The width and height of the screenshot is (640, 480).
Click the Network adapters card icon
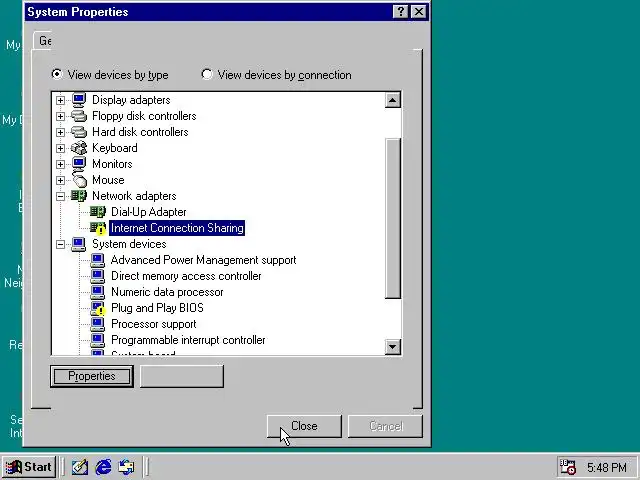coord(79,196)
